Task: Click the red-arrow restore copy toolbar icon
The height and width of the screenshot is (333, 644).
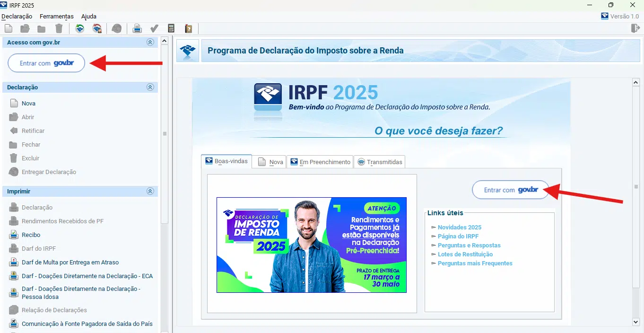Action: (x=97, y=29)
